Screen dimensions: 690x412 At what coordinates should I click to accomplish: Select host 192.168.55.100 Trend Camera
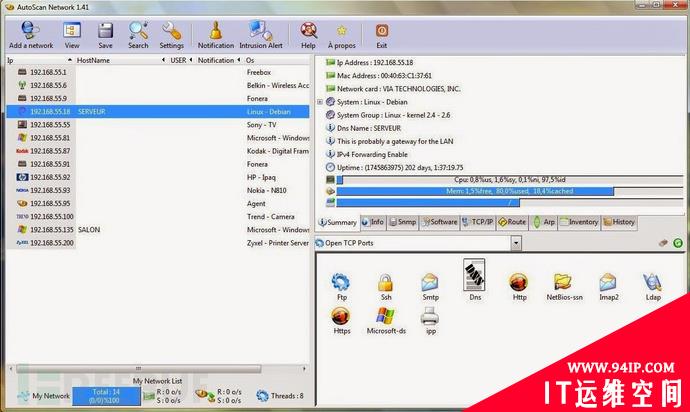(x=158, y=217)
